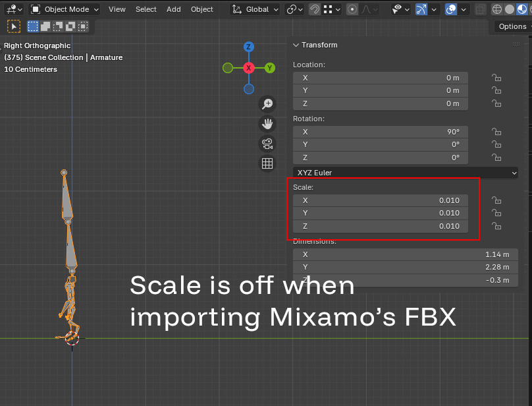532x406 pixels.
Task: Click the Location Y field
Action: (x=381, y=90)
